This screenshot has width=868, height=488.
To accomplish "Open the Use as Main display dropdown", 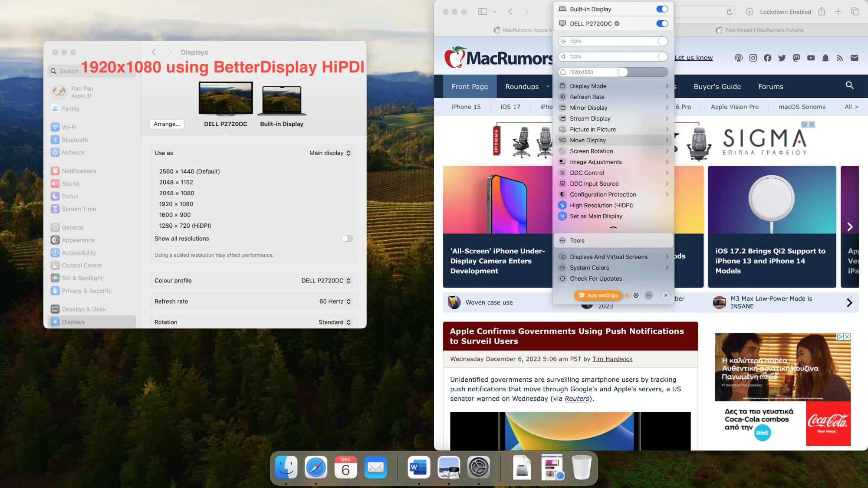I will pyautogui.click(x=330, y=153).
